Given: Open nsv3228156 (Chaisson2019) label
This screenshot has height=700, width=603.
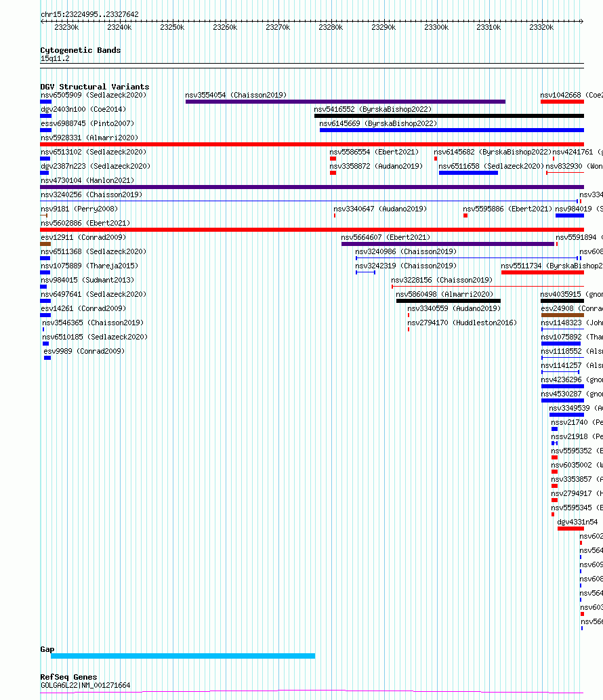Looking at the screenshot, I should pos(442,281).
